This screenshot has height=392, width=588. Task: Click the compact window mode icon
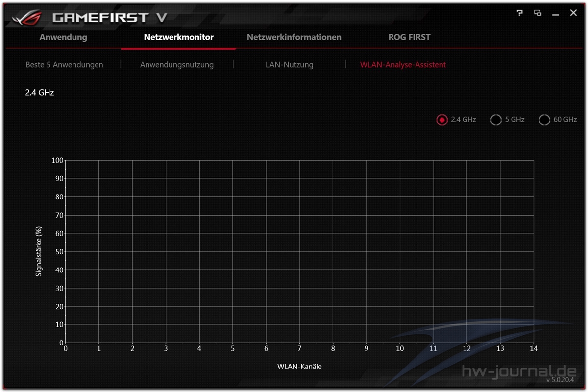click(538, 13)
